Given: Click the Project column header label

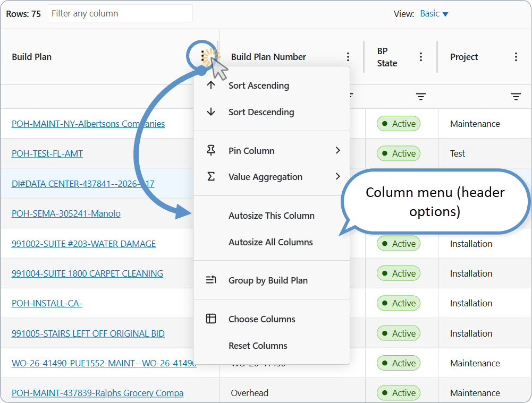Looking at the screenshot, I should 464,57.
